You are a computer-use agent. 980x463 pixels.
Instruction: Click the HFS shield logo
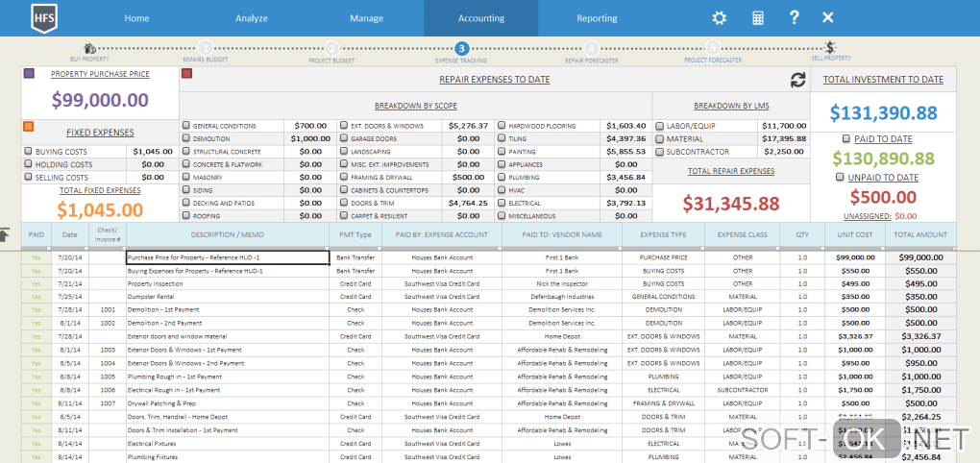pyautogui.click(x=43, y=18)
